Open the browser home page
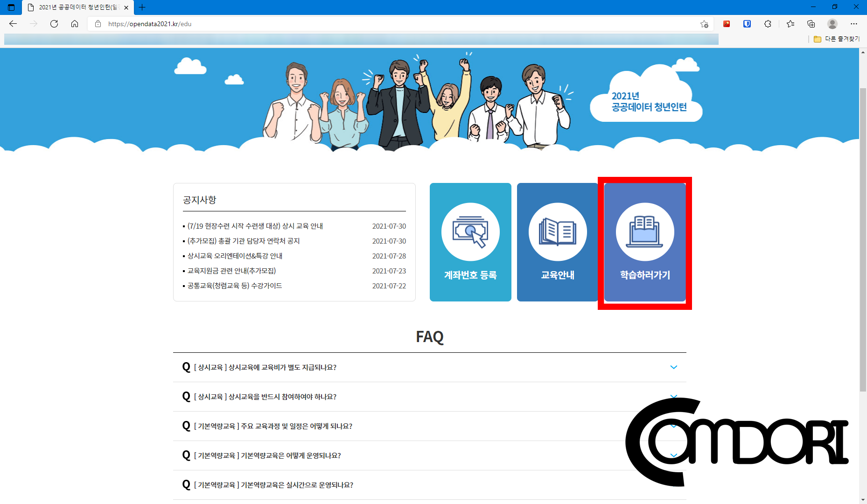This screenshot has height=504, width=867. point(75,24)
